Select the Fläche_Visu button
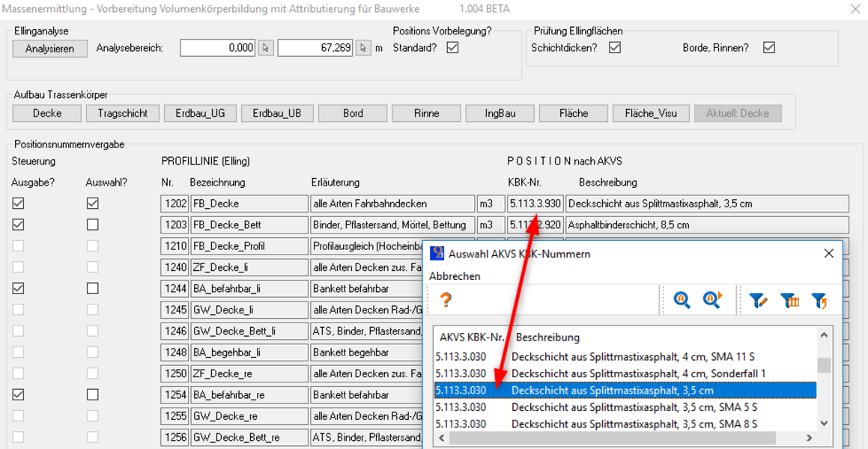 click(651, 114)
